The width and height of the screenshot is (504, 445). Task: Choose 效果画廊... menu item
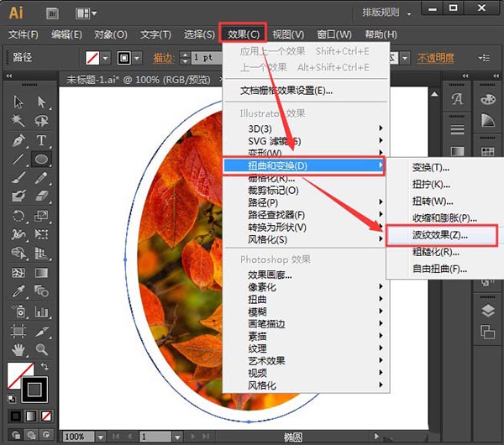tap(307, 275)
